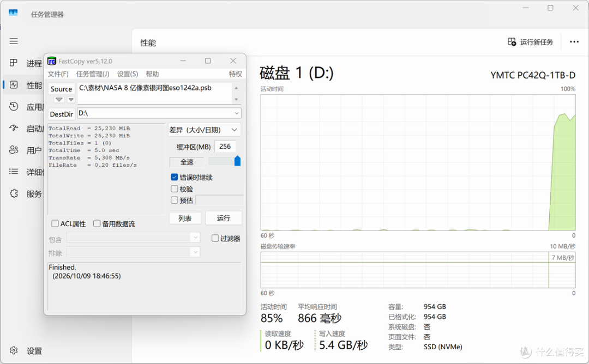Select the TransRate = 5,308 MB/s line
The image size is (589, 364).
point(89,157)
